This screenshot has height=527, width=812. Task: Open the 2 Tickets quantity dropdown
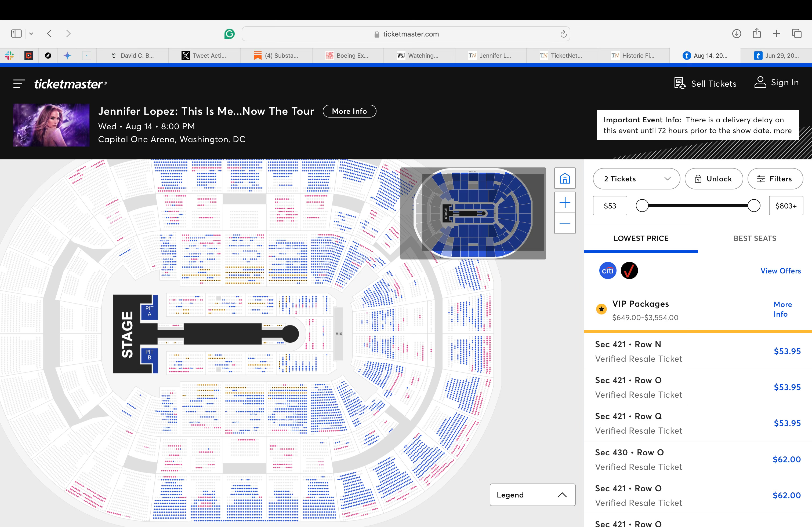pos(636,179)
